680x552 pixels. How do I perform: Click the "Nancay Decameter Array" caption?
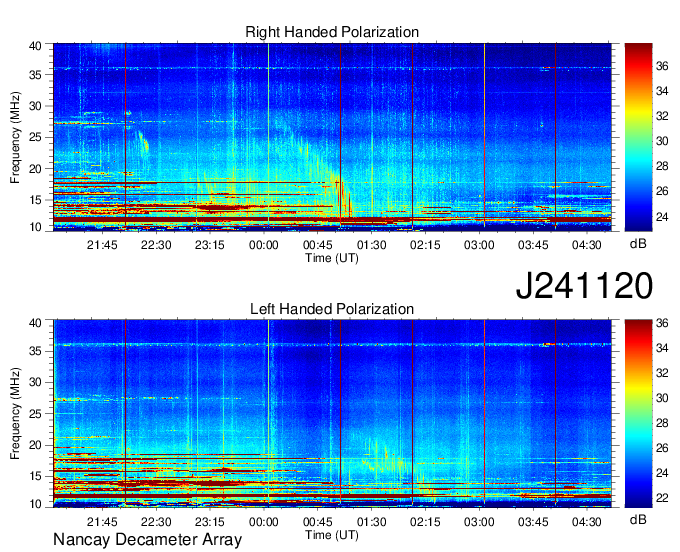coord(147,540)
